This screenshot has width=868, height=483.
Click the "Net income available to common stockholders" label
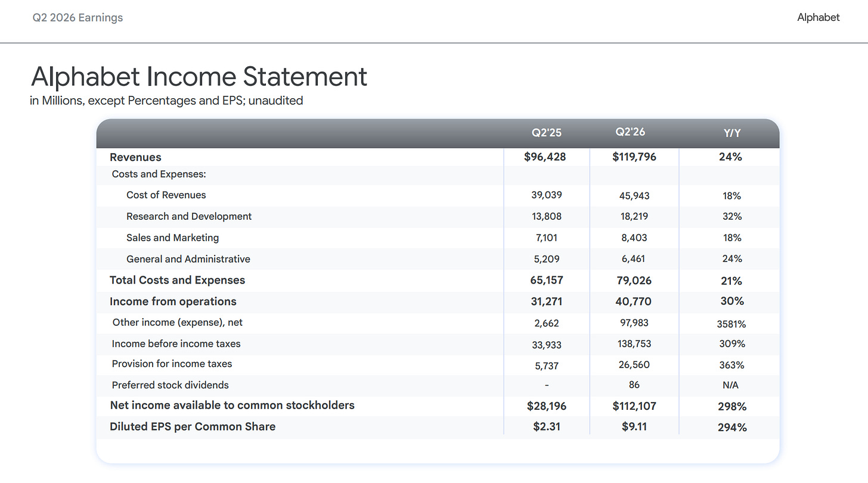click(232, 406)
